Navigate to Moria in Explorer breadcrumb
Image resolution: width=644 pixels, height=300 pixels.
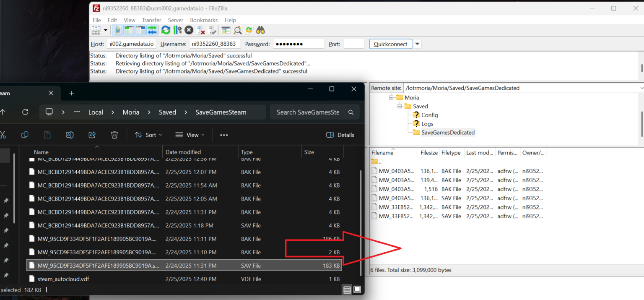131,112
